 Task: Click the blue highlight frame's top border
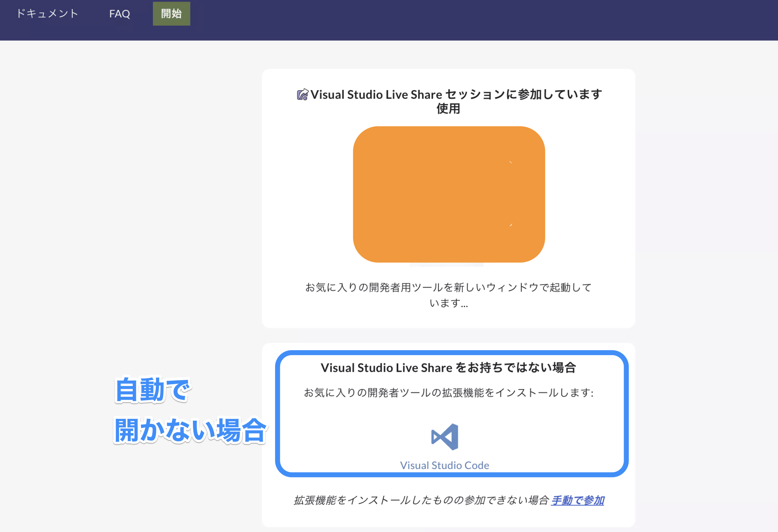click(452, 353)
